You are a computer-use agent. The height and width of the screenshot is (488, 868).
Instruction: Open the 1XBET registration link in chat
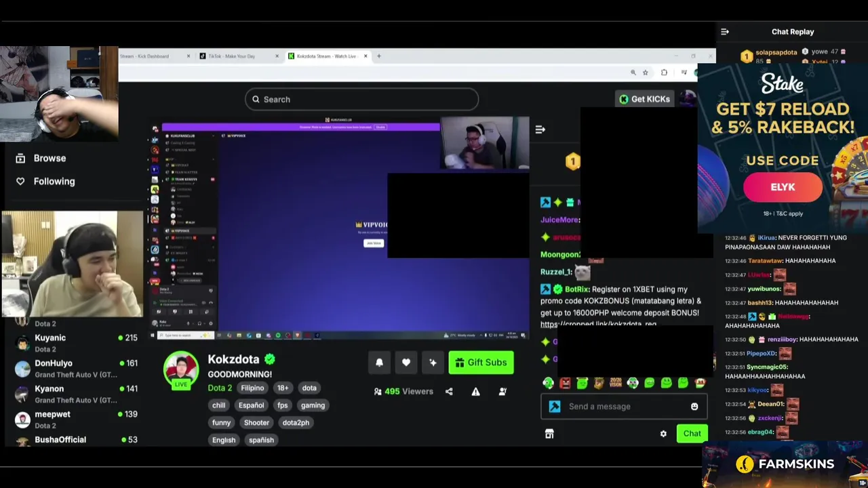598,325
